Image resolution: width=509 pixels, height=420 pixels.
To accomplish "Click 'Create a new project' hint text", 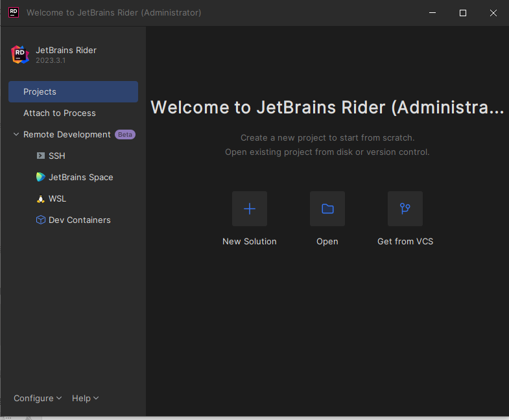I will click(327, 137).
